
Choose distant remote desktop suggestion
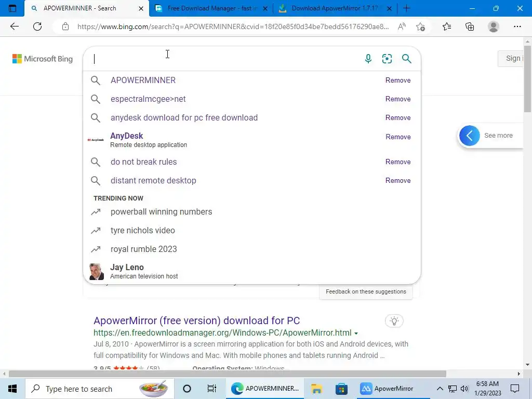pyautogui.click(x=153, y=180)
